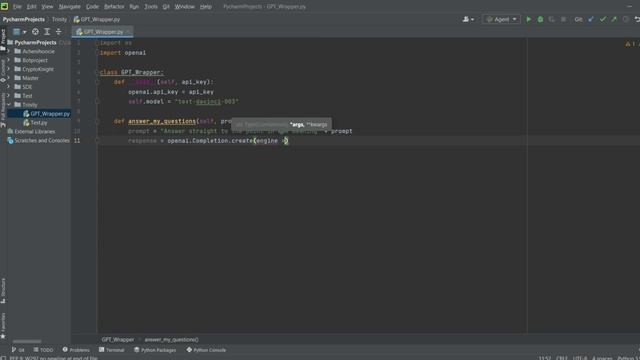Open the user account icon dropdown

point(468,19)
